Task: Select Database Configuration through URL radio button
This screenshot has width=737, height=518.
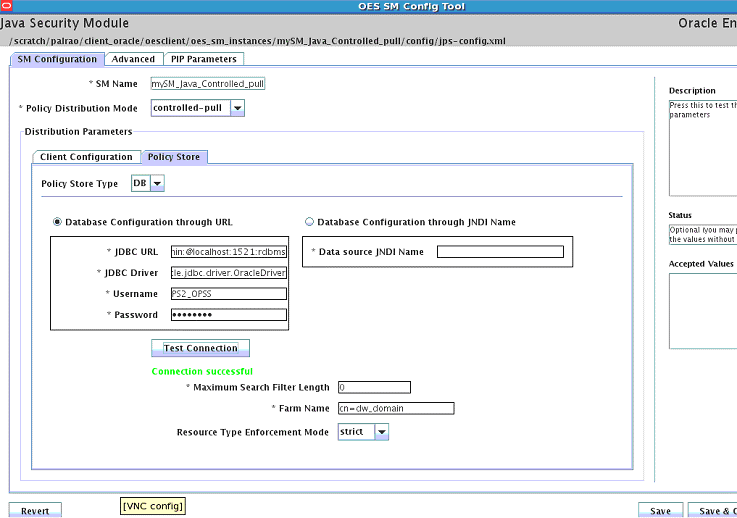Action: (x=57, y=222)
